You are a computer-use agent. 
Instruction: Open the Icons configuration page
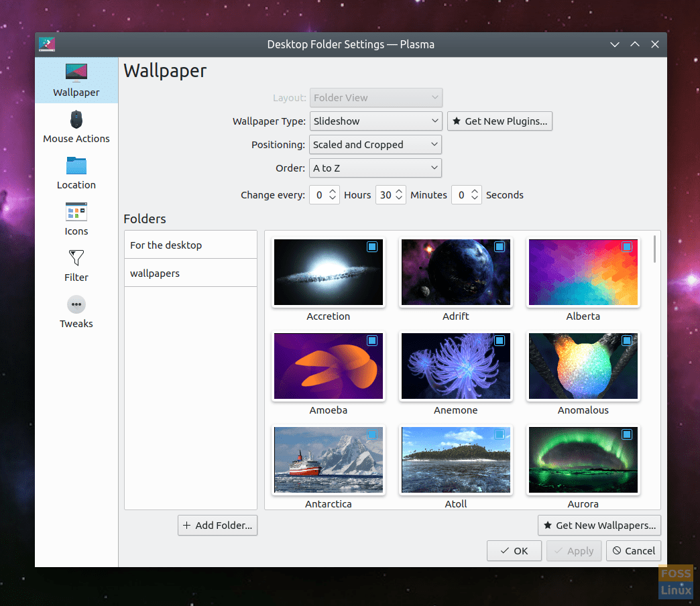tap(76, 219)
